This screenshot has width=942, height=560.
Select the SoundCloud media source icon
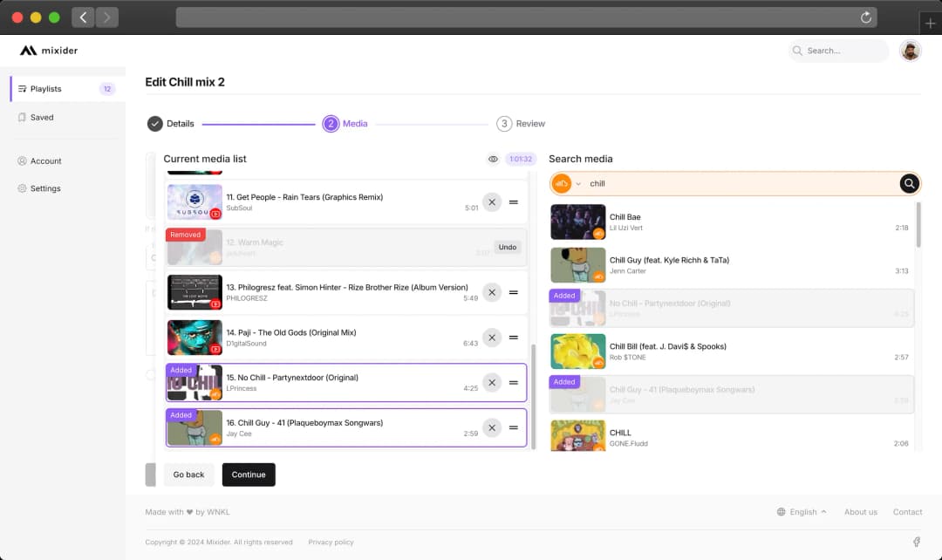tap(559, 183)
